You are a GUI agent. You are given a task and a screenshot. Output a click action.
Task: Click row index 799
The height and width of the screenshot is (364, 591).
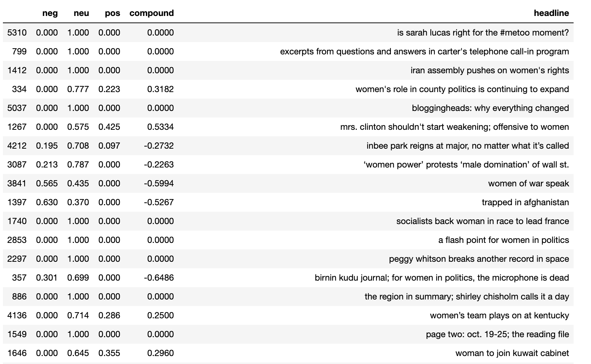click(x=20, y=51)
